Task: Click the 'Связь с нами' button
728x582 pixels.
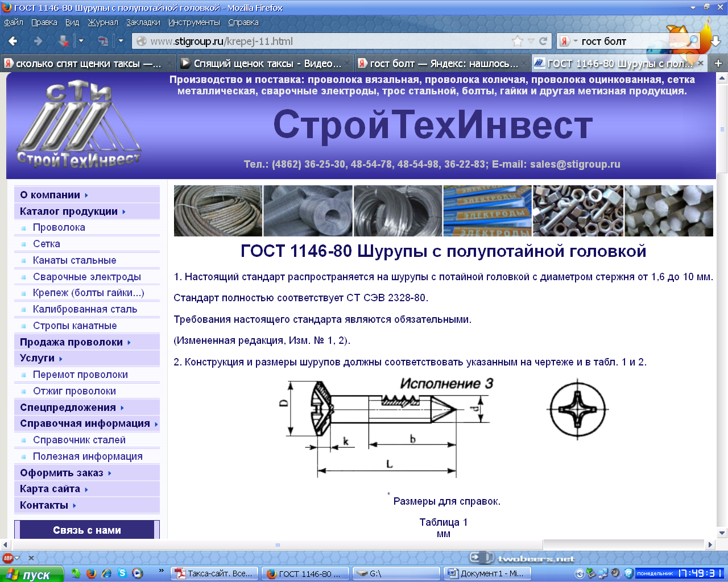Action: (x=87, y=530)
